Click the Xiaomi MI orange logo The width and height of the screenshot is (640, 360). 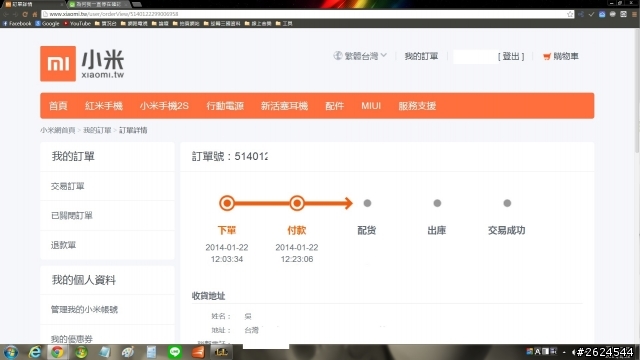click(x=58, y=64)
